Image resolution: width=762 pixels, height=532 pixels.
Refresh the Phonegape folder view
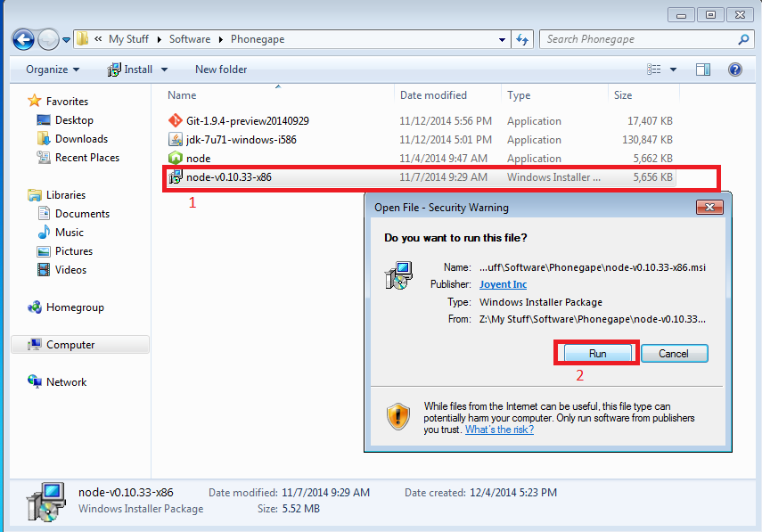(522, 39)
